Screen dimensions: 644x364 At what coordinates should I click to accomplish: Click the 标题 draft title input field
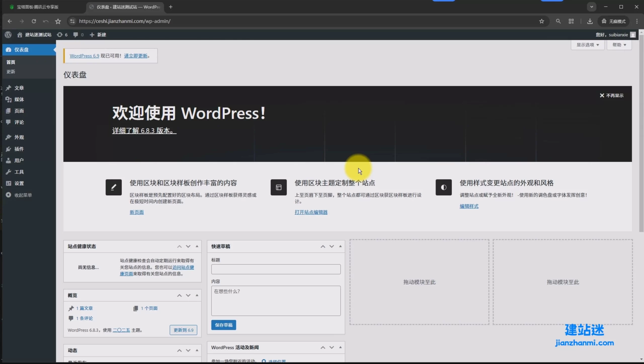pyautogui.click(x=276, y=269)
